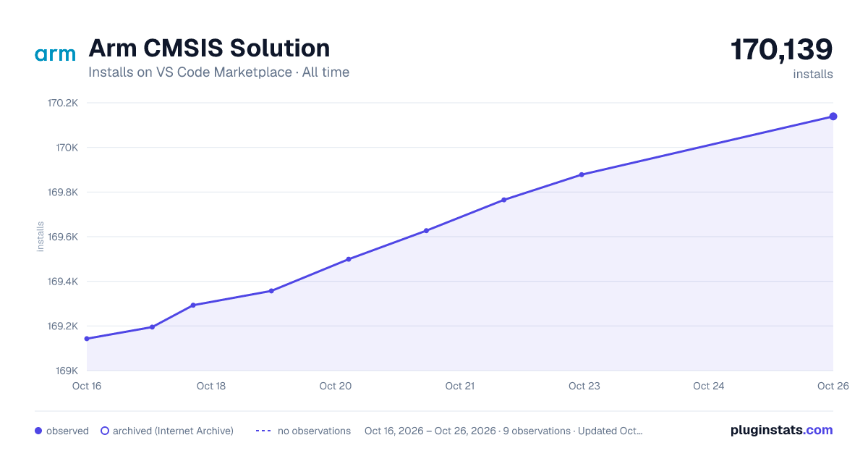Click the Arm logo icon

55,54
